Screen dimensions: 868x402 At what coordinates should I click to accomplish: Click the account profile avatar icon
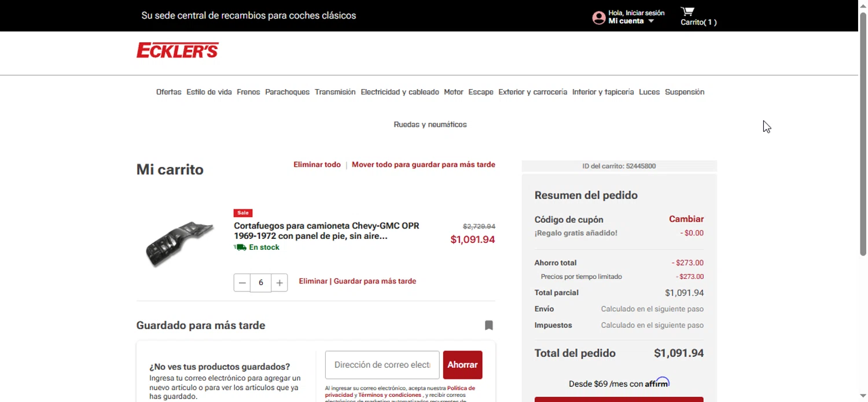(599, 18)
